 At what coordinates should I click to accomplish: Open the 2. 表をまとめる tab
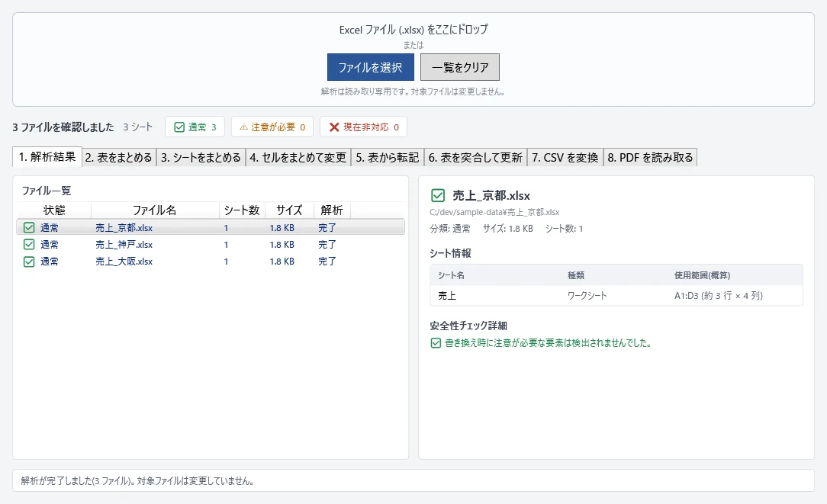point(119,158)
